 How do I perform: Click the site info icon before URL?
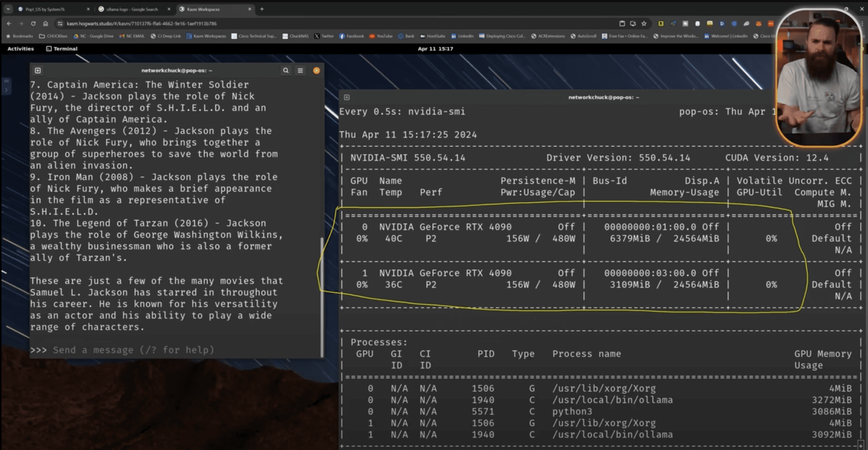(60, 23)
